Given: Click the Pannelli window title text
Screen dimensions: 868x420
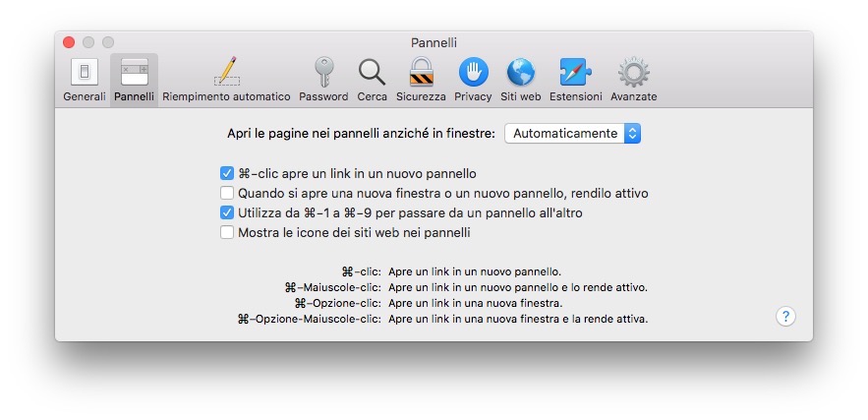Looking at the screenshot, I should click(x=434, y=42).
